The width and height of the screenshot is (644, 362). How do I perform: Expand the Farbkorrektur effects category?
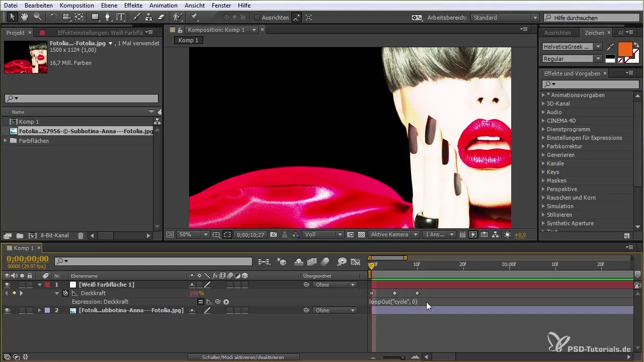(543, 146)
